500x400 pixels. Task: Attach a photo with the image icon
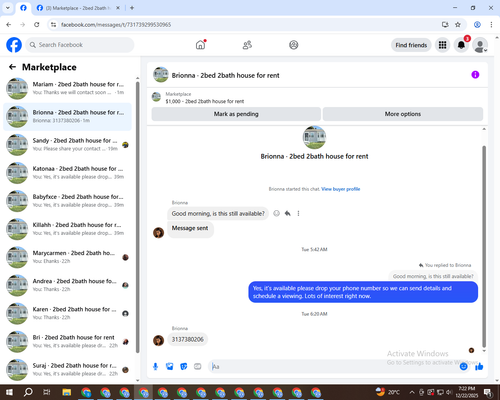point(170,367)
